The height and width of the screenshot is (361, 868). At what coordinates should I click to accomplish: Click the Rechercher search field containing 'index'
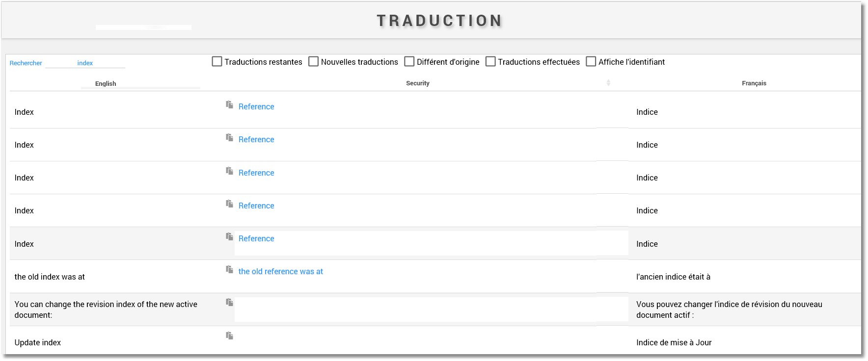(85, 63)
